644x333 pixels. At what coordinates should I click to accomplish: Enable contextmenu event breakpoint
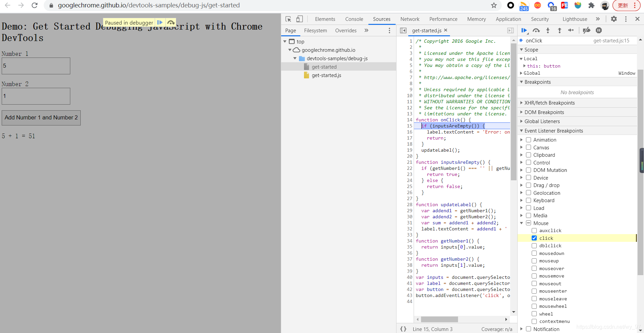point(534,321)
